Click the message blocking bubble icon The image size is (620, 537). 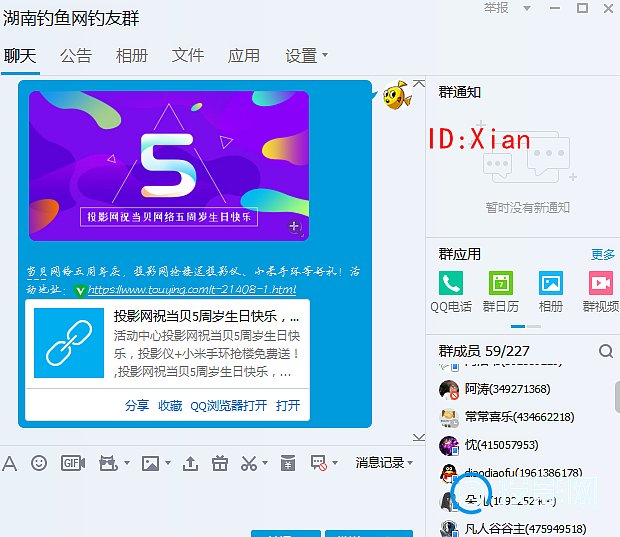tap(319, 463)
